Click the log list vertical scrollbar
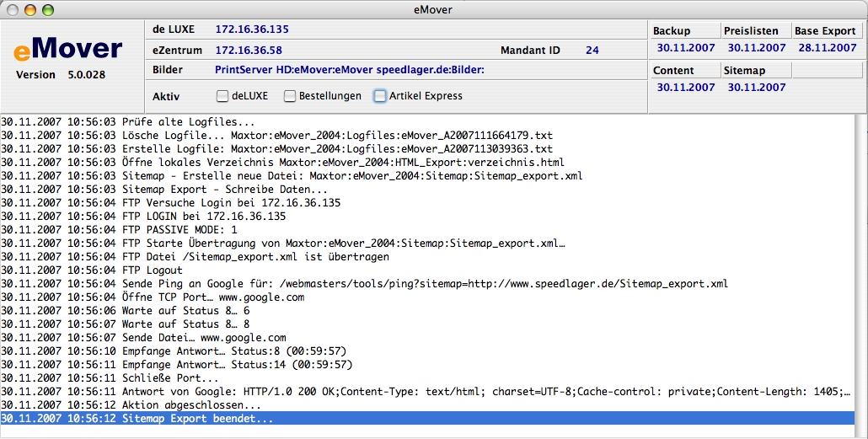The height and width of the screenshot is (439, 868). pos(860,270)
